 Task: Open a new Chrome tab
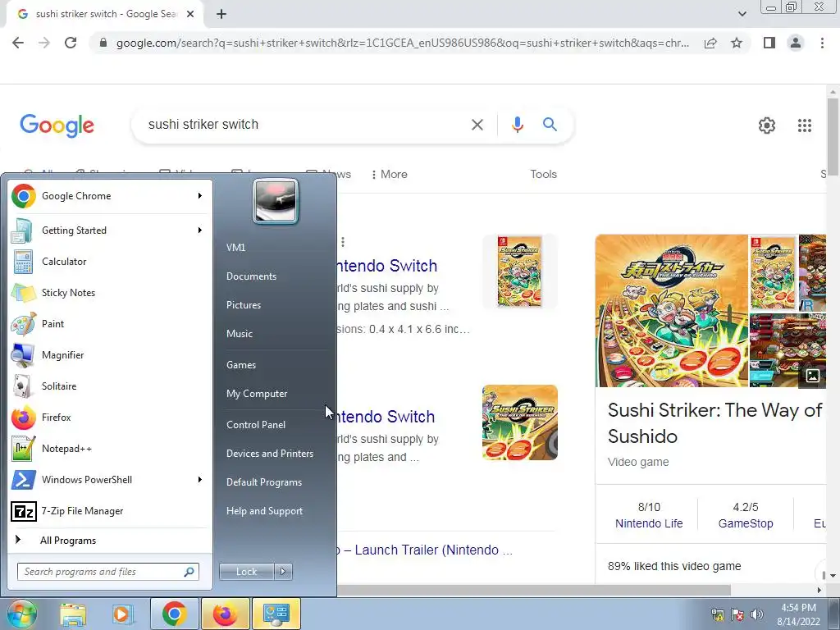pos(221,15)
